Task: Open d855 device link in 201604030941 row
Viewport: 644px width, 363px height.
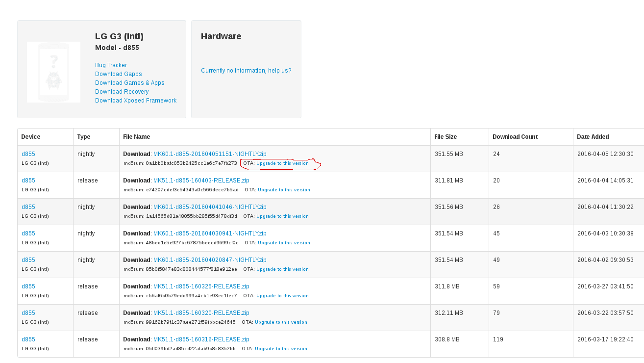Action: pos(28,233)
